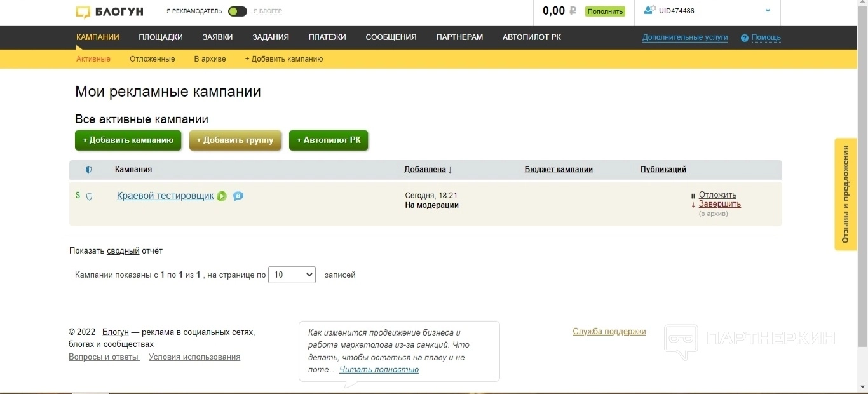This screenshot has width=868, height=394.
Task: Open the Отзывы и предложения side tab
Action: (x=845, y=194)
